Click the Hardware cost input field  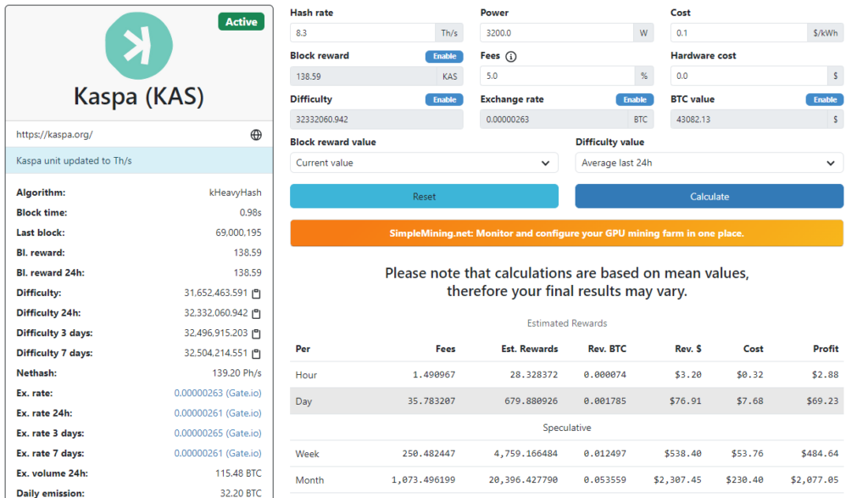coord(749,76)
